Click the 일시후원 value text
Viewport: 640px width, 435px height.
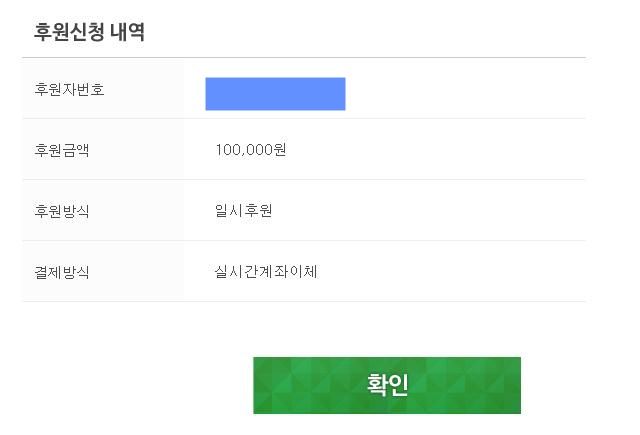tap(244, 211)
